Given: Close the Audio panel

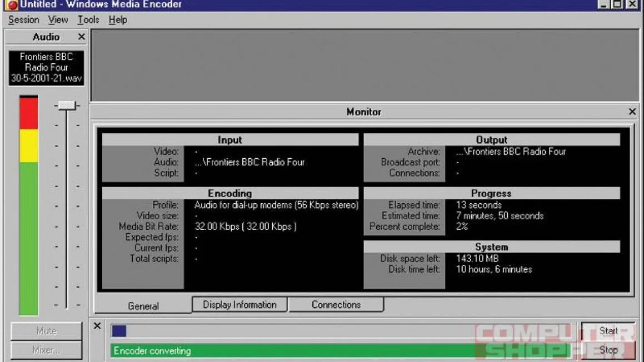Looking at the screenshot, I should point(81,37).
